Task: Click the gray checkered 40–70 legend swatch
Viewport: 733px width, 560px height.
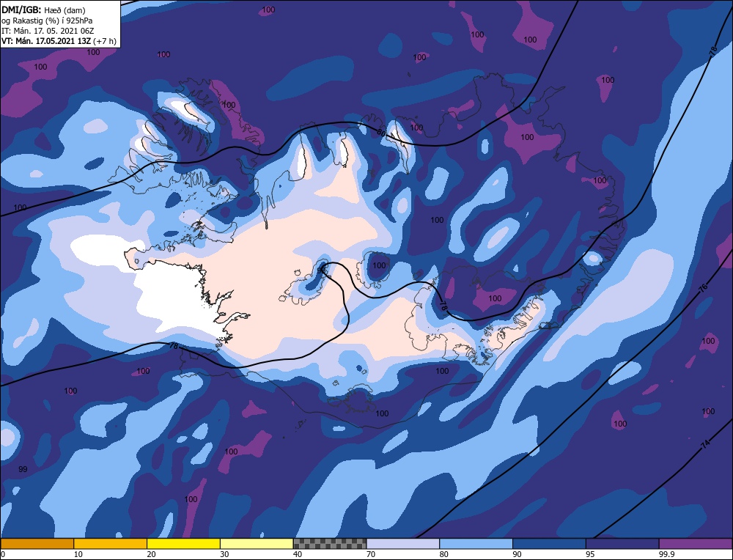Action: click(x=330, y=543)
